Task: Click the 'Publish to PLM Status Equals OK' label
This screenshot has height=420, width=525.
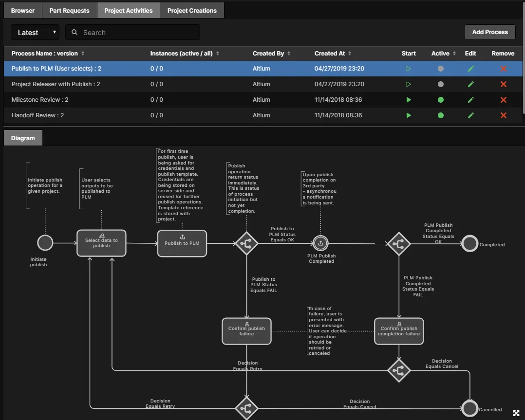Action: pos(282,234)
